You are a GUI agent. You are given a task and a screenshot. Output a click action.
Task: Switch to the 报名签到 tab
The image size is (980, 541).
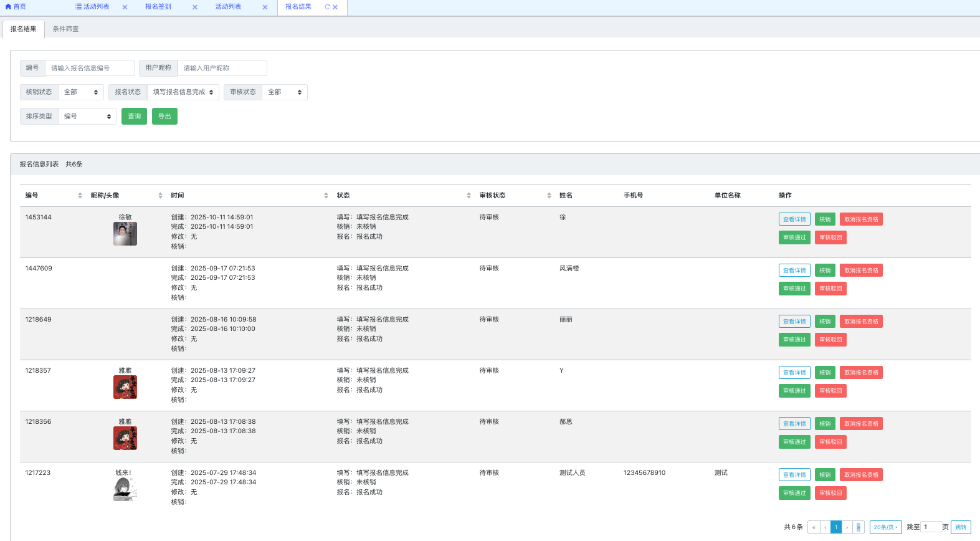[158, 7]
